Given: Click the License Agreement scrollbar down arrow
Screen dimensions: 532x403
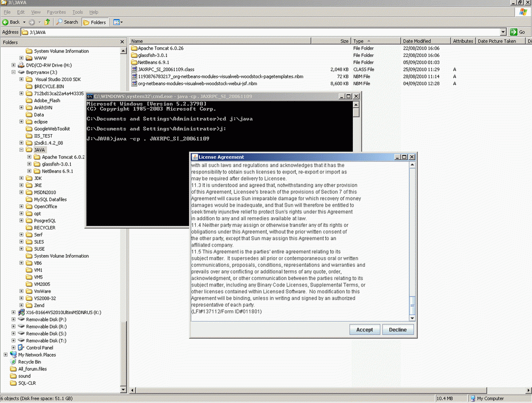Looking at the screenshot, I should click(412, 318).
